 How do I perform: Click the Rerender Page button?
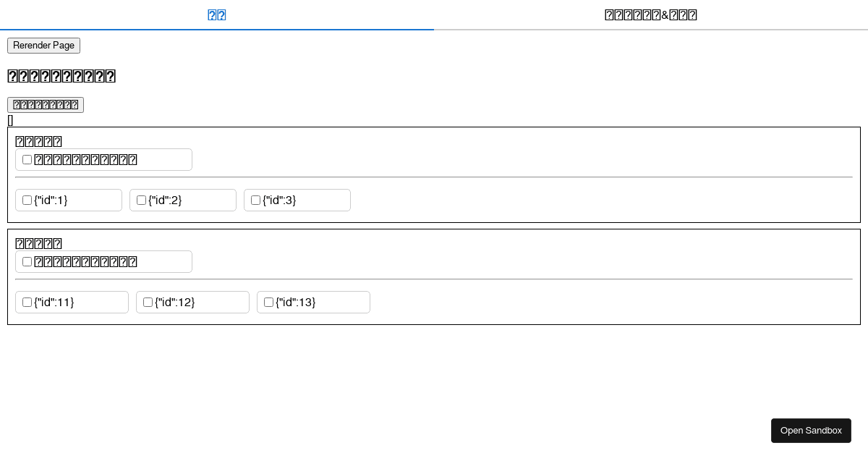[43, 46]
